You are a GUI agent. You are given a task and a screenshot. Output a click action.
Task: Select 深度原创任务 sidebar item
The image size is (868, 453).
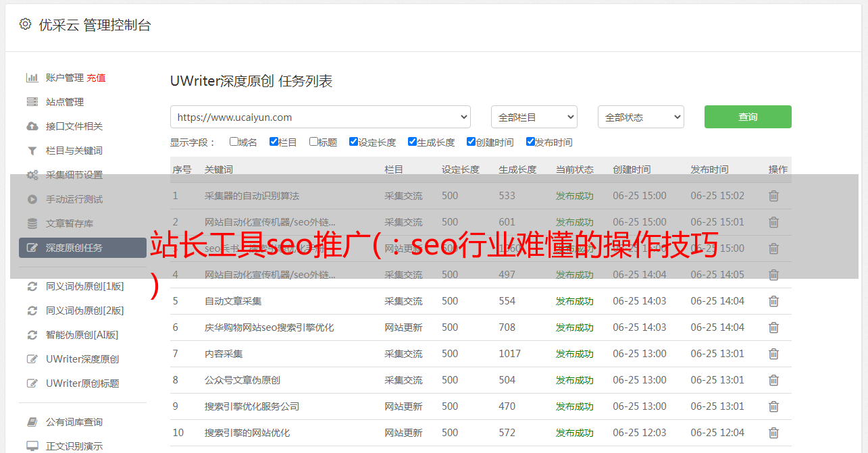82,248
